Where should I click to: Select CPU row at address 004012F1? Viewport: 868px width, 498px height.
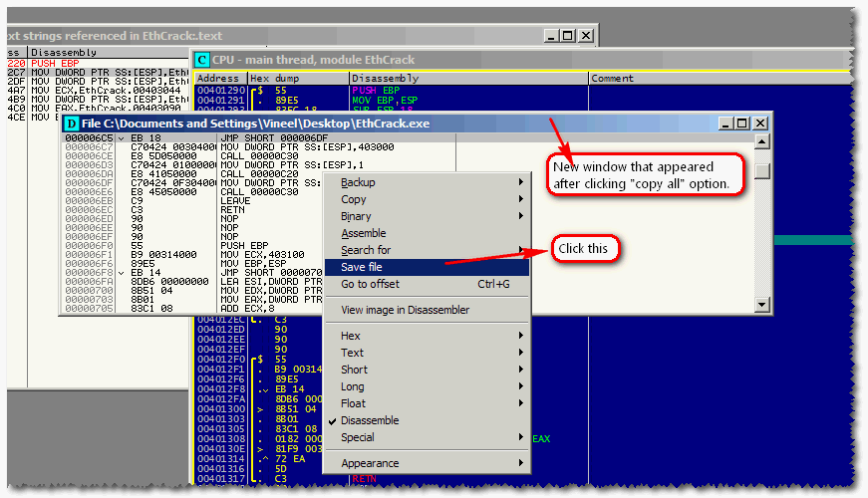click(259, 370)
